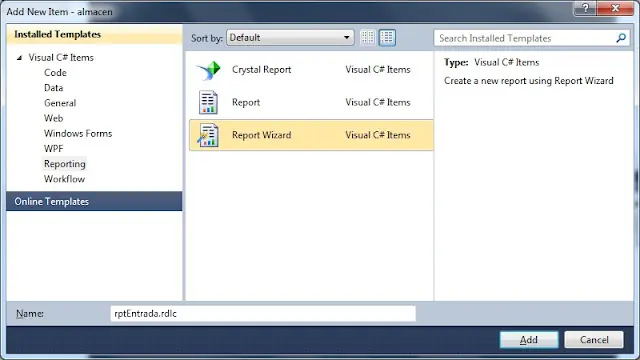The width and height of the screenshot is (640, 360).
Task: Open the Installed Templates section
Action: (94, 34)
